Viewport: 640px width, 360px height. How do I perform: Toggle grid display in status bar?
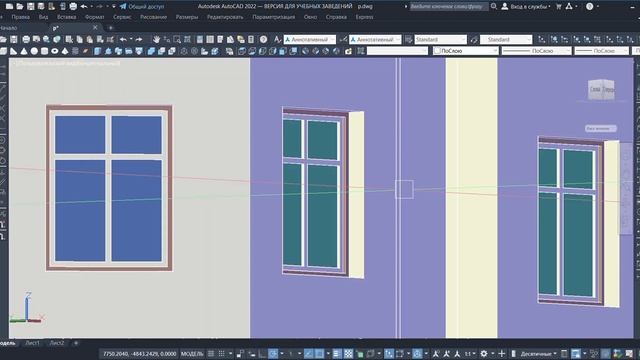[211, 354]
